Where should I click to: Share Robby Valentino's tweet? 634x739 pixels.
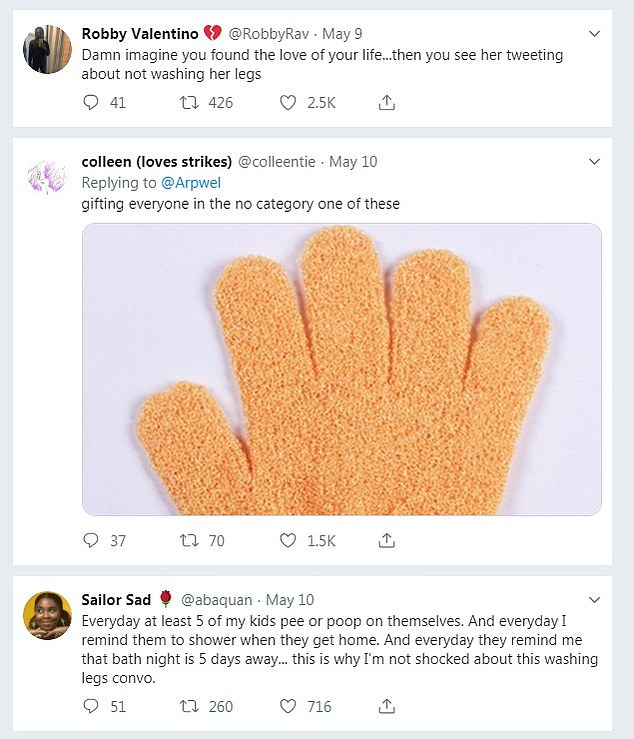point(387,101)
